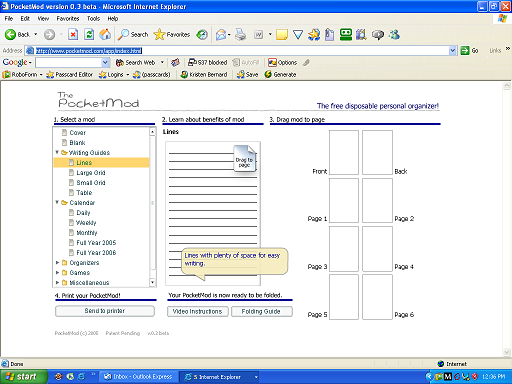This screenshot has width=512, height=384.
Task: Click the Folding Guide button
Action: (261, 311)
